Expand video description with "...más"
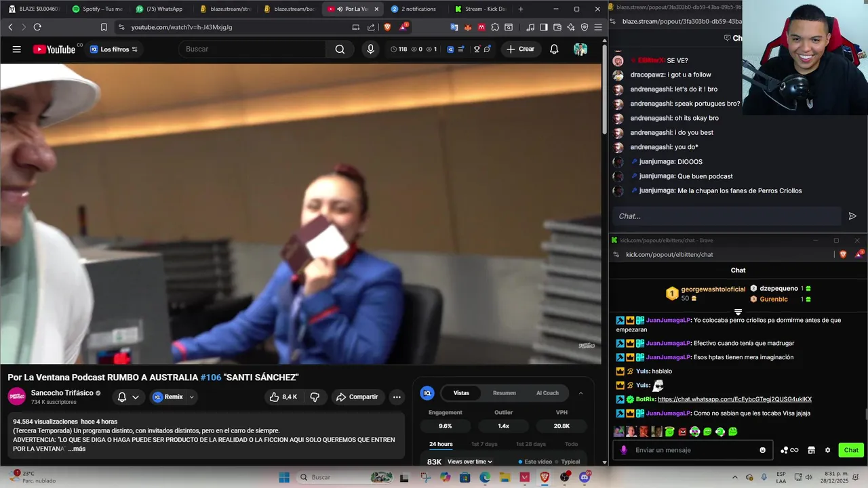 77,449
